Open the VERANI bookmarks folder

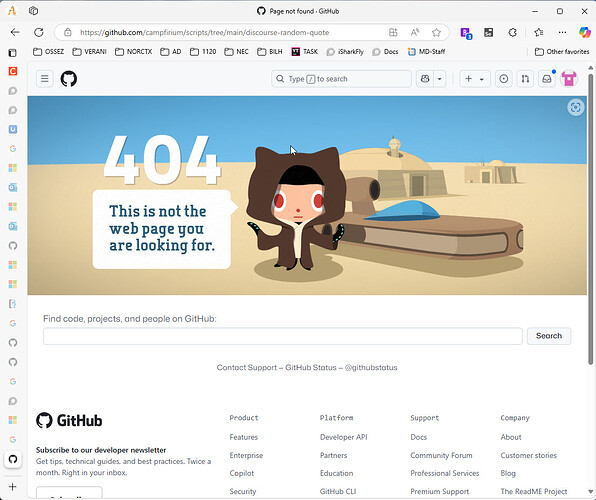pos(89,52)
